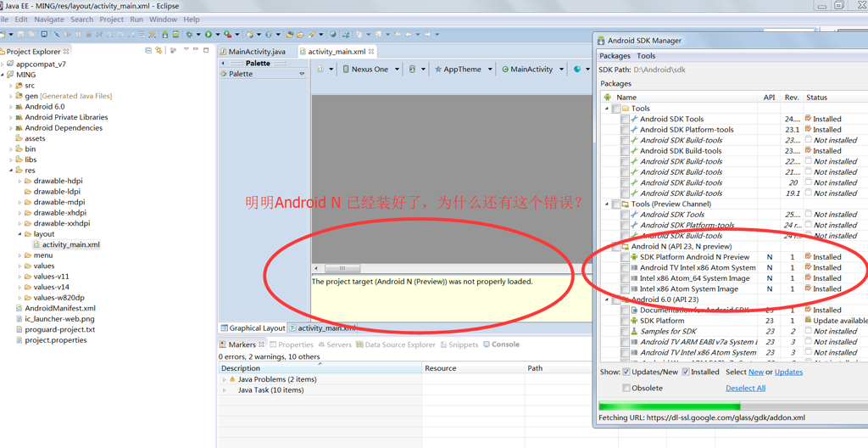Image resolution: width=868 pixels, height=448 pixels.
Task: Check the Intel x86 Atom_64 System Image checkbox
Action: coord(625,278)
